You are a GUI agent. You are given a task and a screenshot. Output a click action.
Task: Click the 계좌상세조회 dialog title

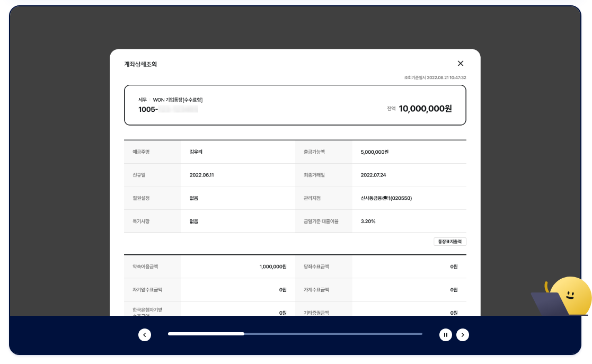[140, 64]
